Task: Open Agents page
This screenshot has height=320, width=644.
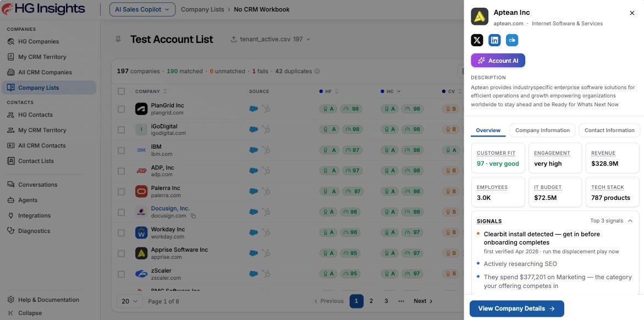Action: [x=49, y=200]
